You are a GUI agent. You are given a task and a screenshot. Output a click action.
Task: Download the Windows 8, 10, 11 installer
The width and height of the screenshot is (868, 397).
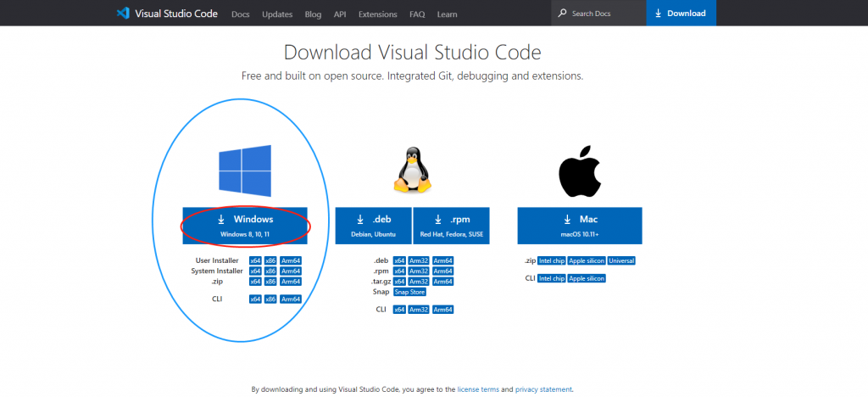(x=245, y=226)
